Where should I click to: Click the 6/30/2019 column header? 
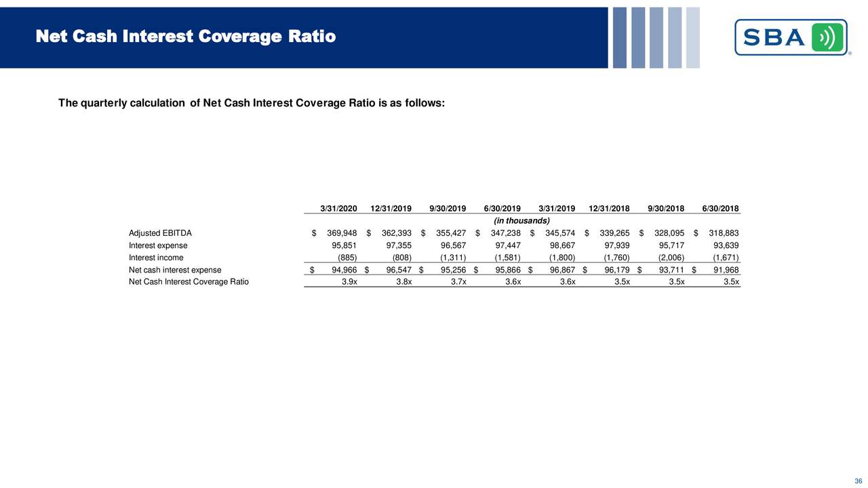502,208
